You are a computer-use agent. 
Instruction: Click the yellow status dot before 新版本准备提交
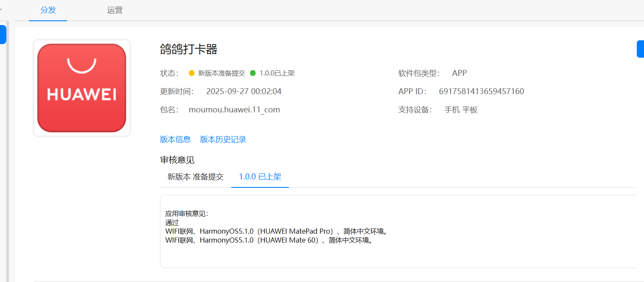click(191, 73)
